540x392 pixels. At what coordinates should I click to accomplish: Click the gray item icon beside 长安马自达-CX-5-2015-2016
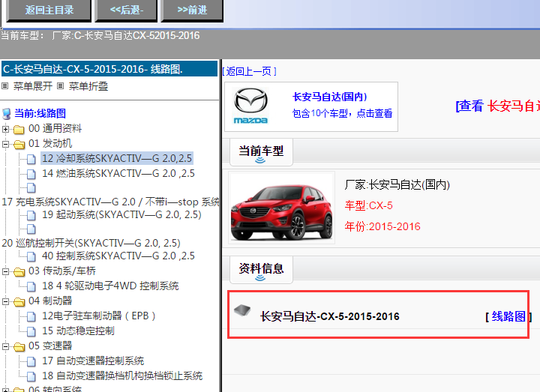pos(242,310)
